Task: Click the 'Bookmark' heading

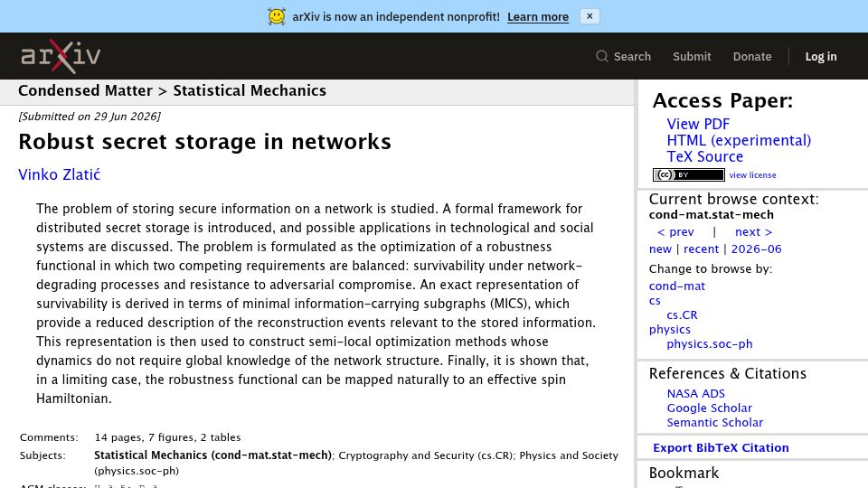Action: (684, 473)
